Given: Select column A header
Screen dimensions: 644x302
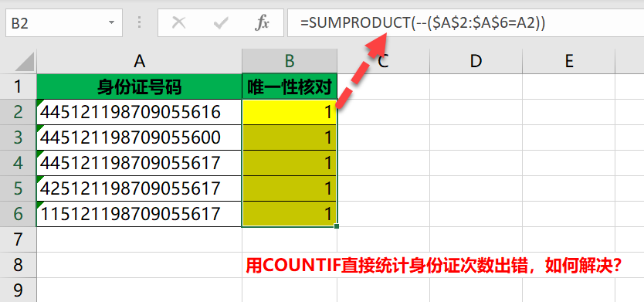Looking at the screenshot, I should point(139,61).
